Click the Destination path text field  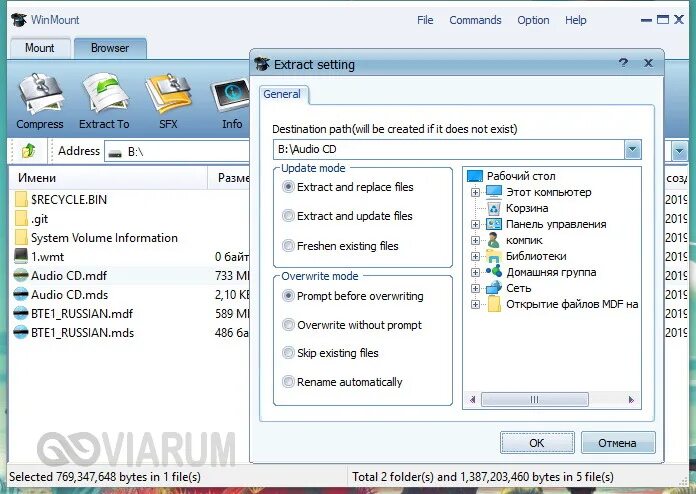click(449, 150)
